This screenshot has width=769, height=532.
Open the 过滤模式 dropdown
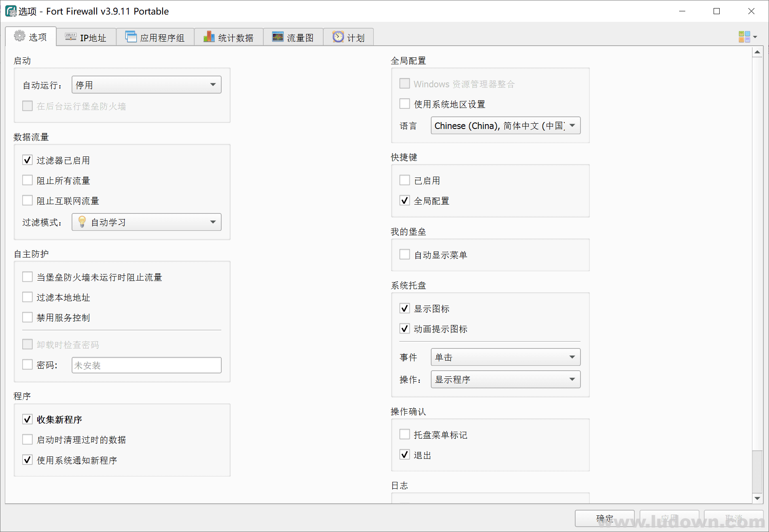tap(146, 222)
